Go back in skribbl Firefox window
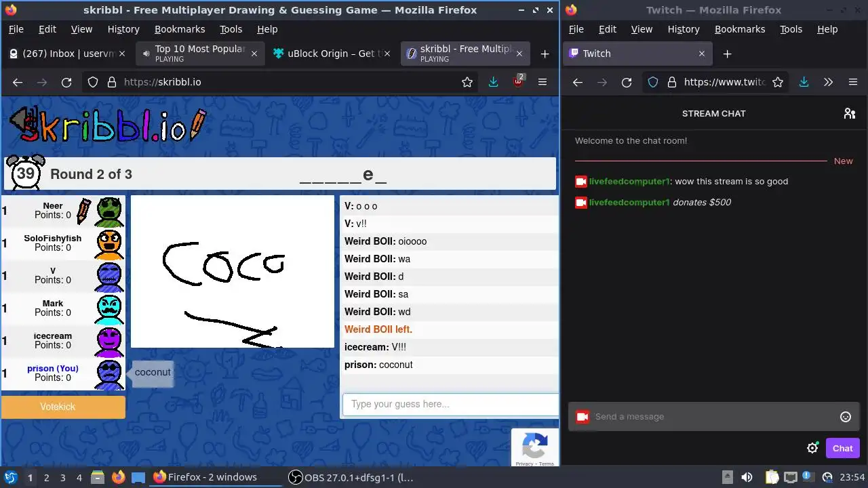The height and width of the screenshot is (488, 868). 18,82
